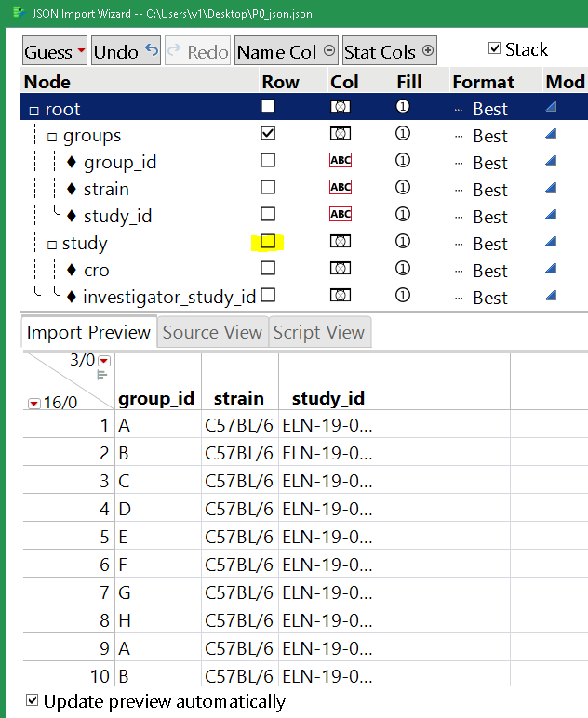Click the Undo button

(126, 52)
